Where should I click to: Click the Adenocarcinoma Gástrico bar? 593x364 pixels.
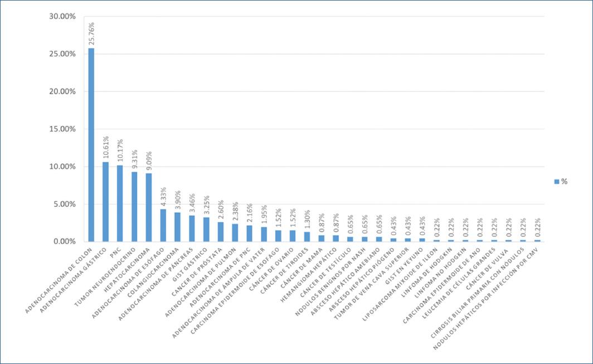pos(105,202)
